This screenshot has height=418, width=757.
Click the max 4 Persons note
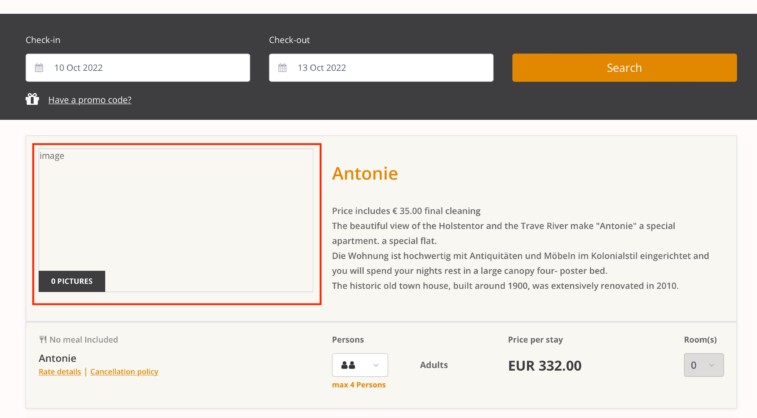click(x=359, y=385)
